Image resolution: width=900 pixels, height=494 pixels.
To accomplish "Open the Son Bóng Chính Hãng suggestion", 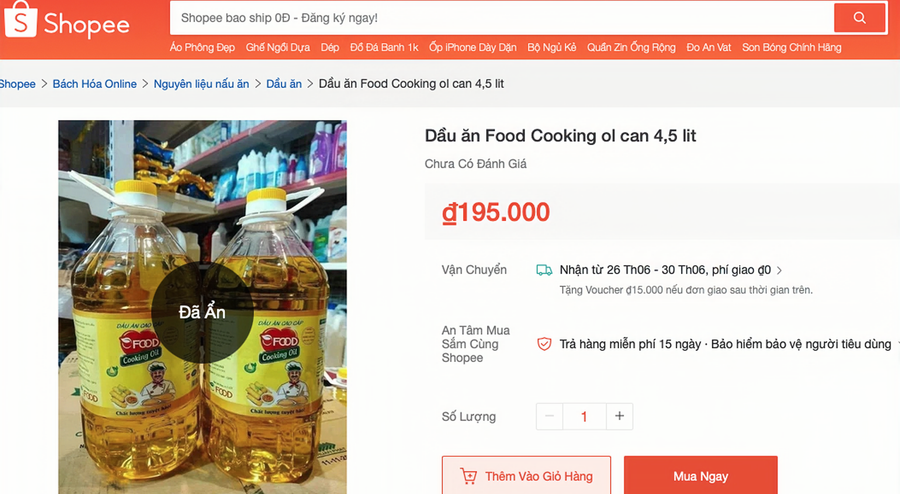I will click(x=792, y=48).
